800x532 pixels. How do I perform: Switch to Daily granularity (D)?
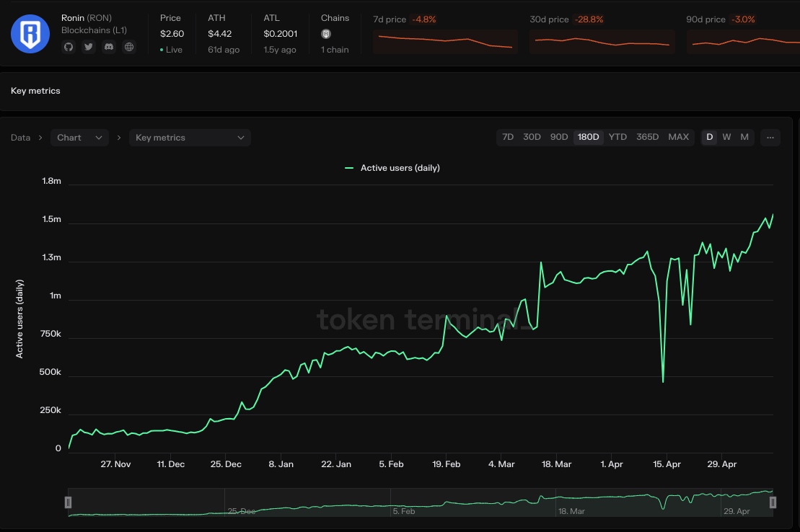click(709, 137)
